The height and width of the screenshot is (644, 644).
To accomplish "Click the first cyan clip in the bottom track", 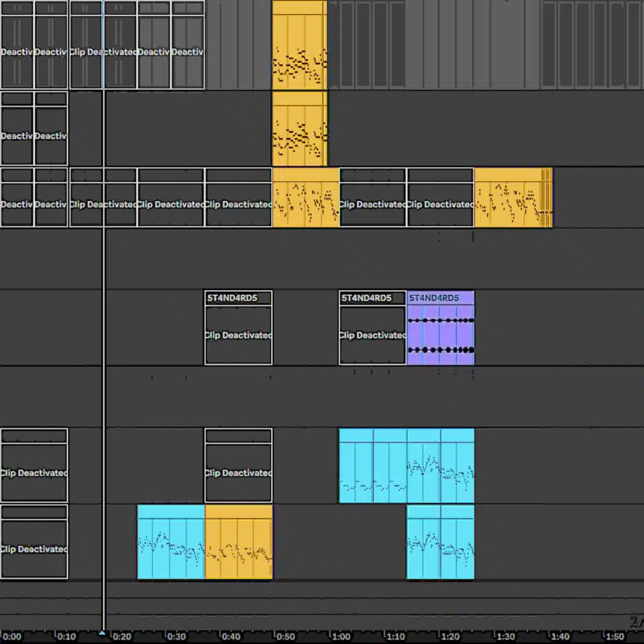I will pos(171,544).
